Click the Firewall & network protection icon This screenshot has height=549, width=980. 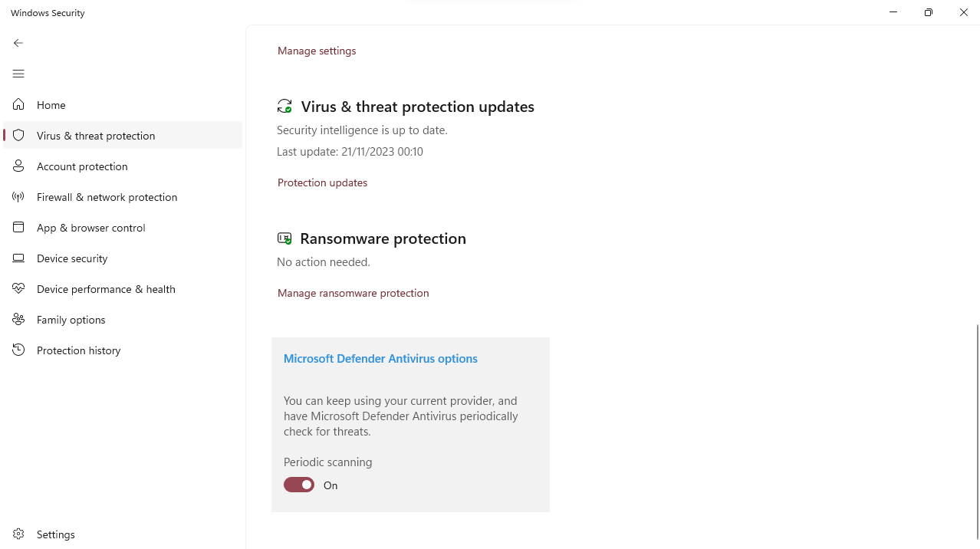point(18,197)
